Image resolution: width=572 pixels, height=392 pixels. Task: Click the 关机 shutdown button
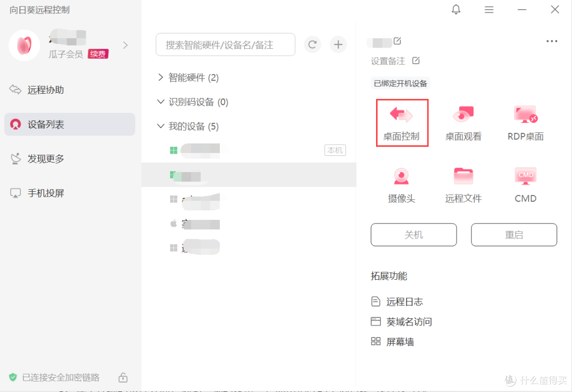(x=414, y=235)
